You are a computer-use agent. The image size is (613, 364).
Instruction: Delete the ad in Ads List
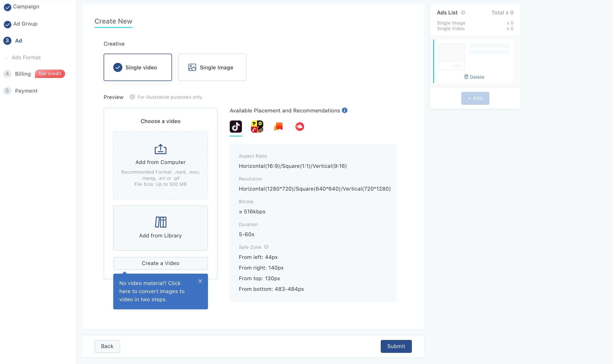[x=474, y=77]
